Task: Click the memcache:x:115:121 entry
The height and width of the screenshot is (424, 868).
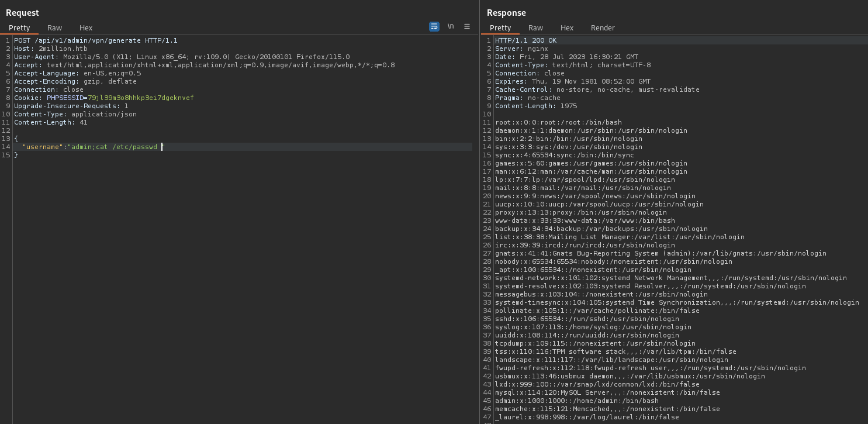Action: pos(607,409)
